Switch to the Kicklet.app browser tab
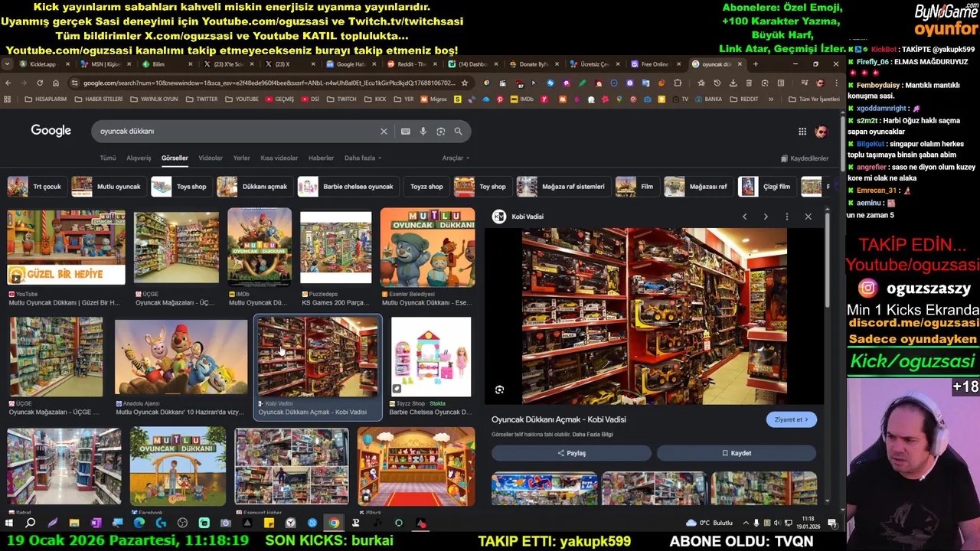Image resolution: width=980 pixels, height=551 pixels. tap(43, 64)
